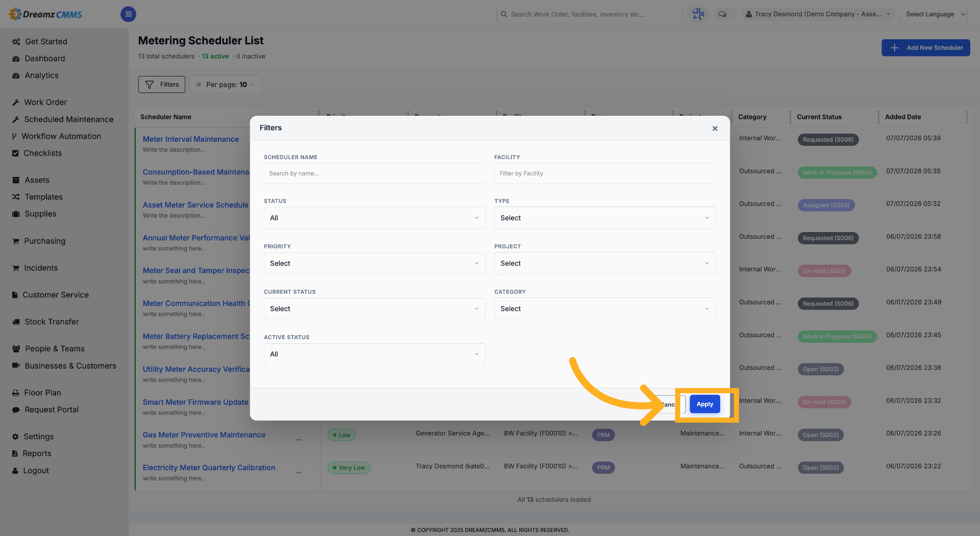The image size is (980, 536).
Task: Click the DreamzCMMS logo
Action: pyautogui.click(x=46, y=14)
